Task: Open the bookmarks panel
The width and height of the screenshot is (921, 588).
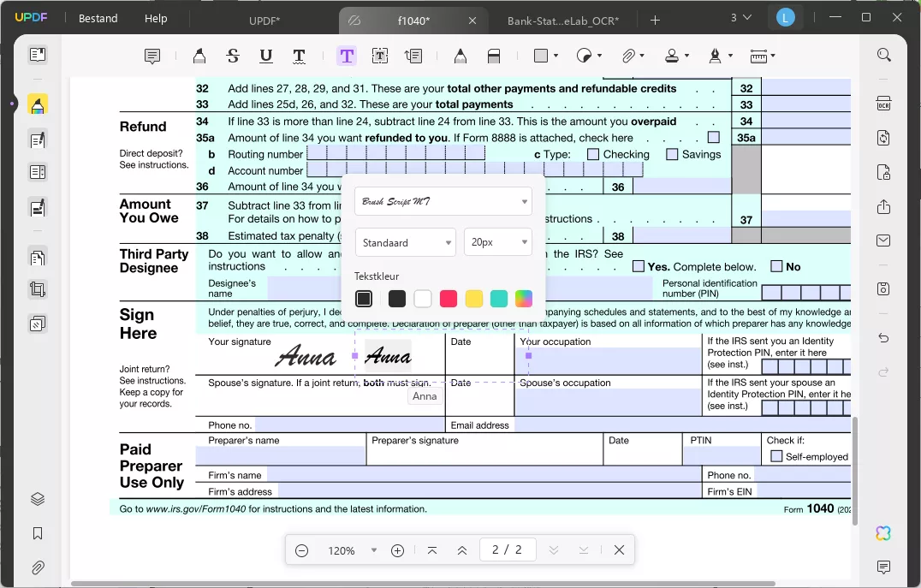Action: (x=38, y=533)
